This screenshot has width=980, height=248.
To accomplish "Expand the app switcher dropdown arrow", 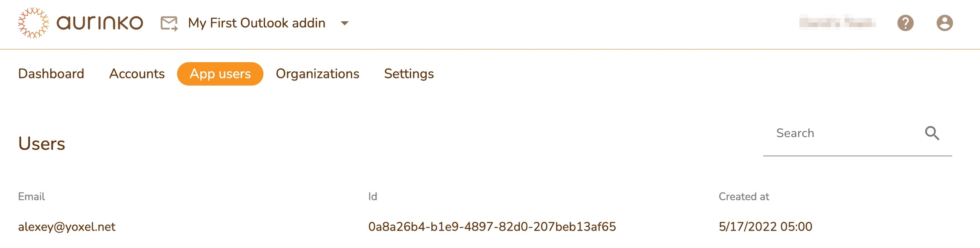I will pyautogui.click(x=345, y=23).
